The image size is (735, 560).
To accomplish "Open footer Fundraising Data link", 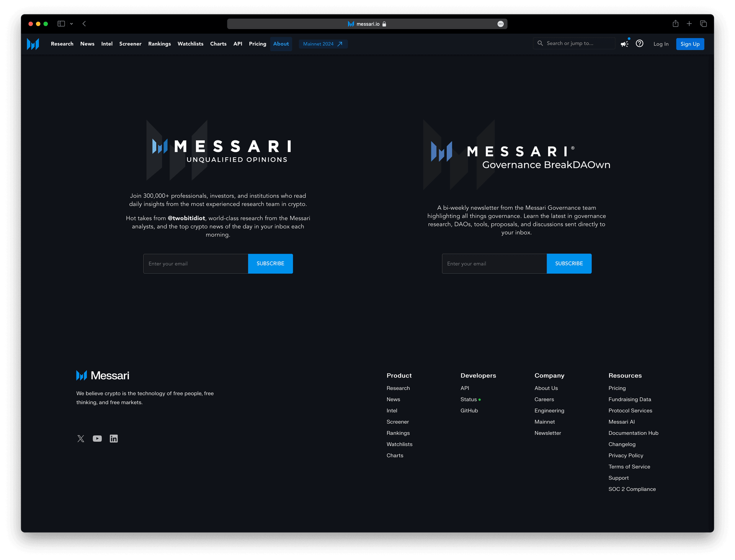I will tap(630, 399).
